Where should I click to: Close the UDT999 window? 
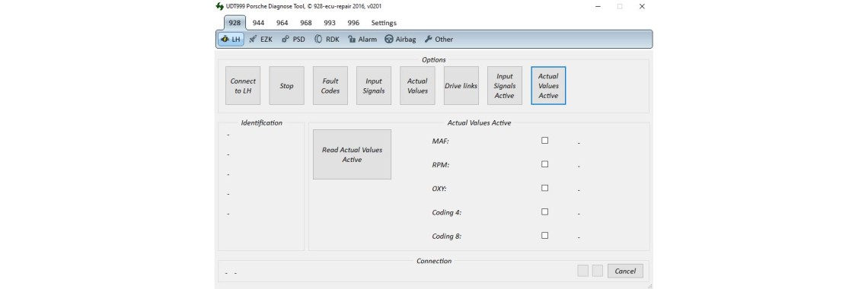[x=642, y=7]
